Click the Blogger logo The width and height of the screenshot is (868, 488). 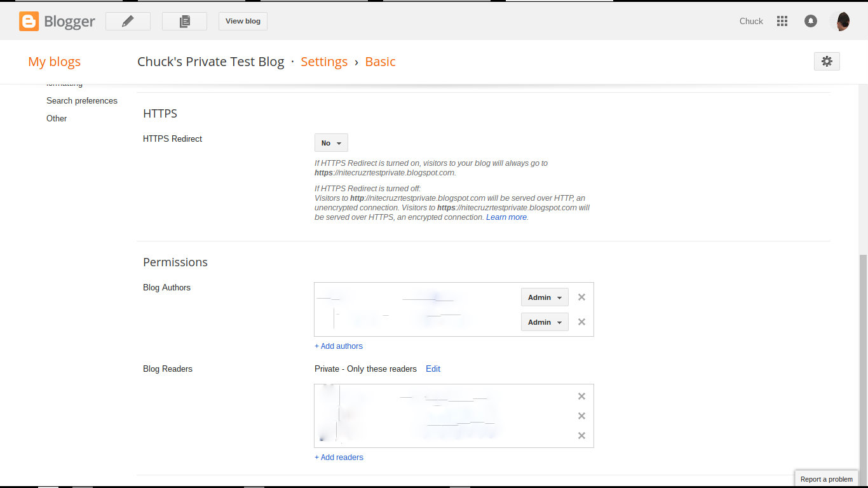click(x=57, y=21)
